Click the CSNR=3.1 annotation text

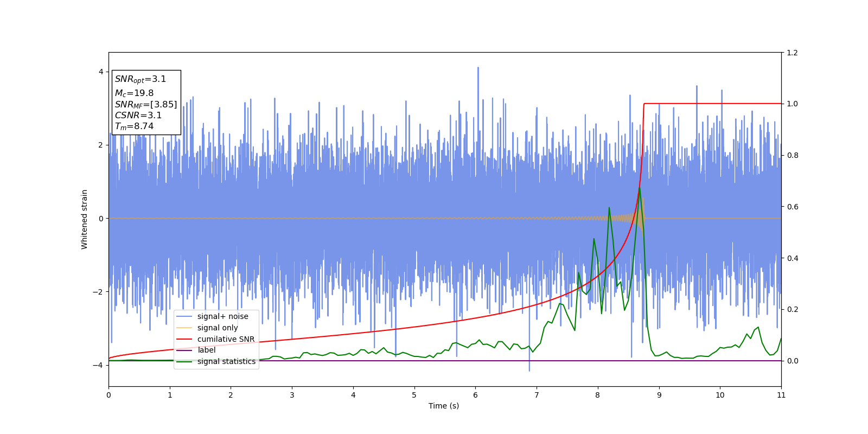point(138,115)
